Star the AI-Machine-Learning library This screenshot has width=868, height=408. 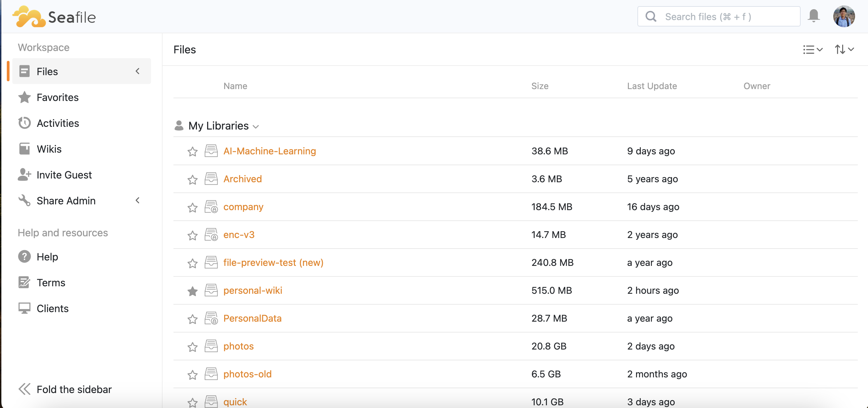(193, 151)
